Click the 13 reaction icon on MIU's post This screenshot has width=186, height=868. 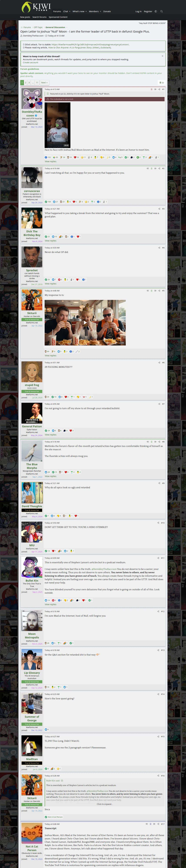(x=46, y=551)
